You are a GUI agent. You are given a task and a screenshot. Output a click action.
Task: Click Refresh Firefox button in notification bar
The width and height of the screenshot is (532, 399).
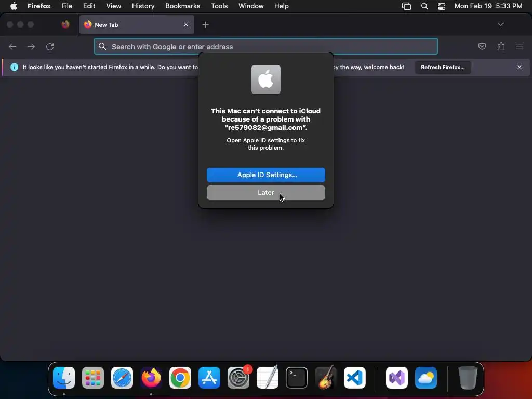(x=443, y=67)
